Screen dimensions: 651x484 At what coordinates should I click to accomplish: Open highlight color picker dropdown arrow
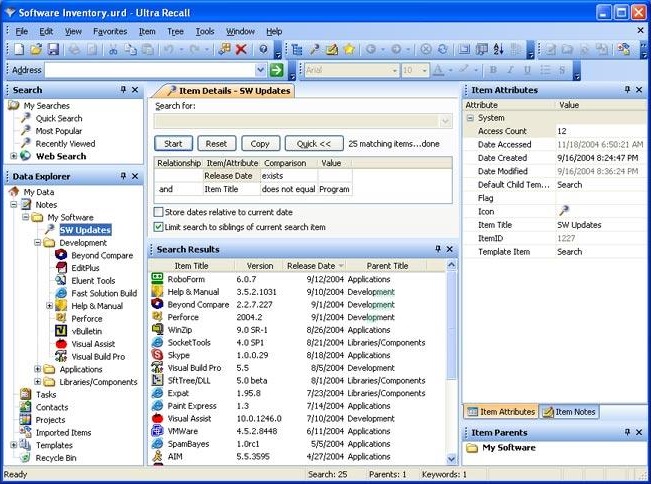[476, 71]
